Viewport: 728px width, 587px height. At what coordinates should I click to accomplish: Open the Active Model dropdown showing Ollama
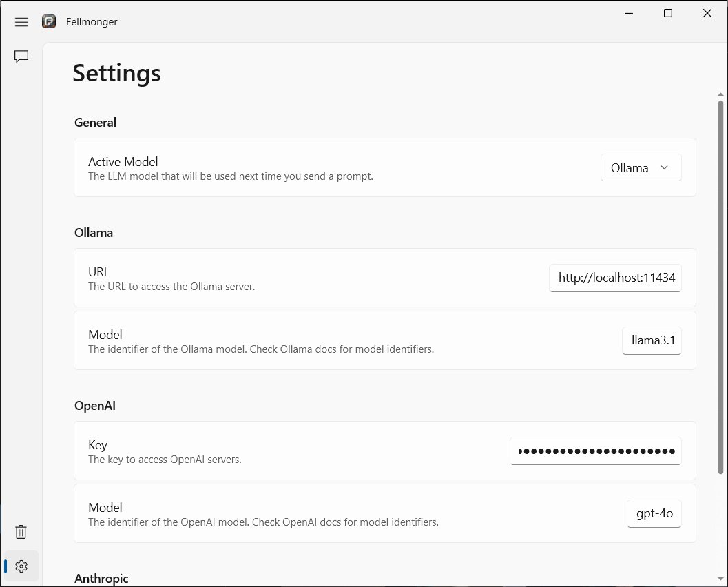point(641,167)
